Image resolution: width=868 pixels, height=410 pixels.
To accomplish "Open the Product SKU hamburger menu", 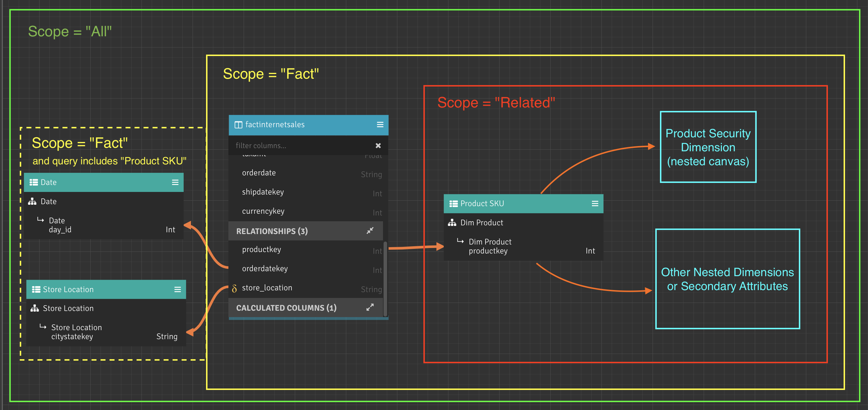I will pos(595,203).
